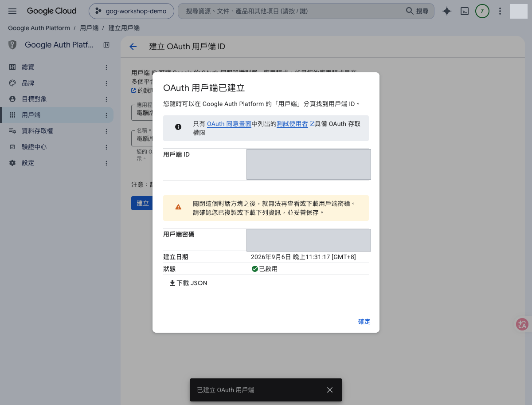The height and width of the screenshot is (405, 532).
Task: Open more options for 驗證中心
Action: point(106,147)
